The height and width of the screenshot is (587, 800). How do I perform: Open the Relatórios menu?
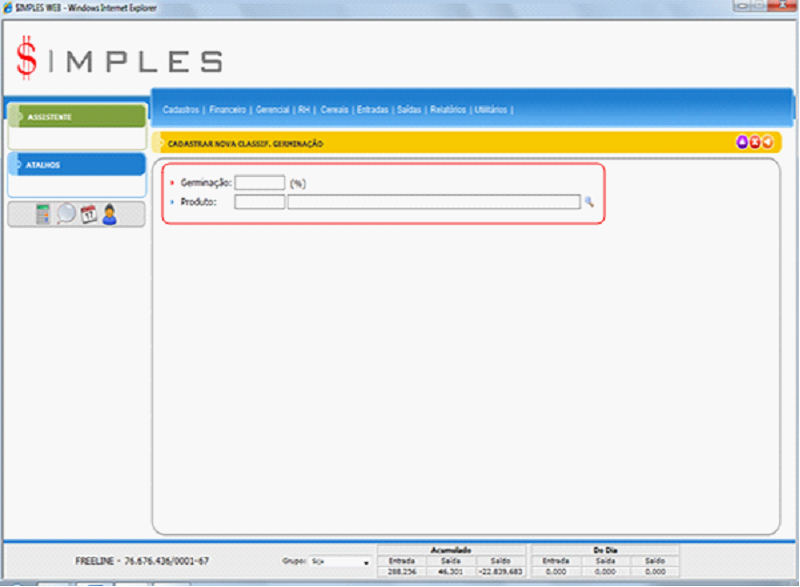(x=448, y=109)
